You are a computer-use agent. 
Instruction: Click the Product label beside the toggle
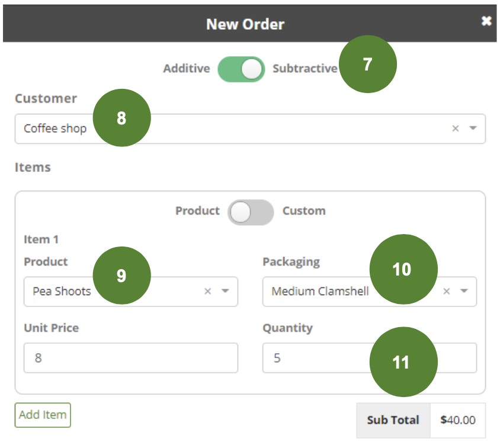click(x=197, y=211)
